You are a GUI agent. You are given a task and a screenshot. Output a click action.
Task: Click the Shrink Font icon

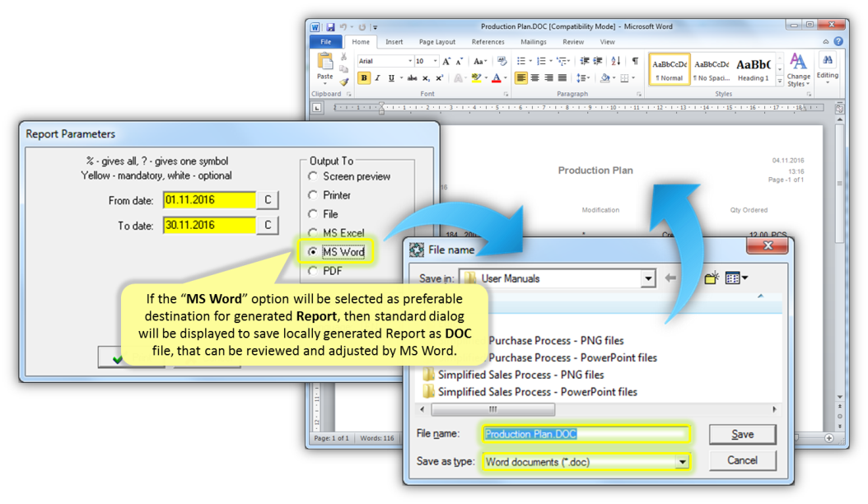(x=459, y=61)
